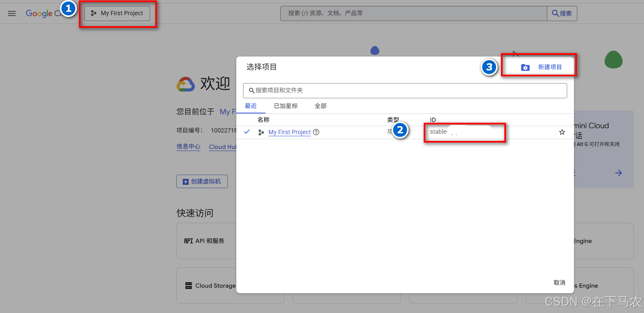This screenshot has height=313, width=644.
Task: Click the 名称 column header
Action: coord(263,120)
